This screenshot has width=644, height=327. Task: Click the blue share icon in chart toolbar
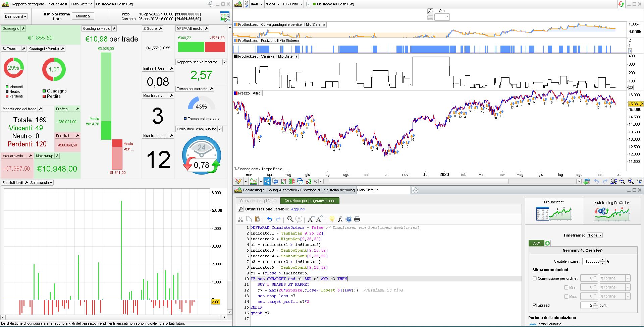pyautogui.click(x=267, y=181)
